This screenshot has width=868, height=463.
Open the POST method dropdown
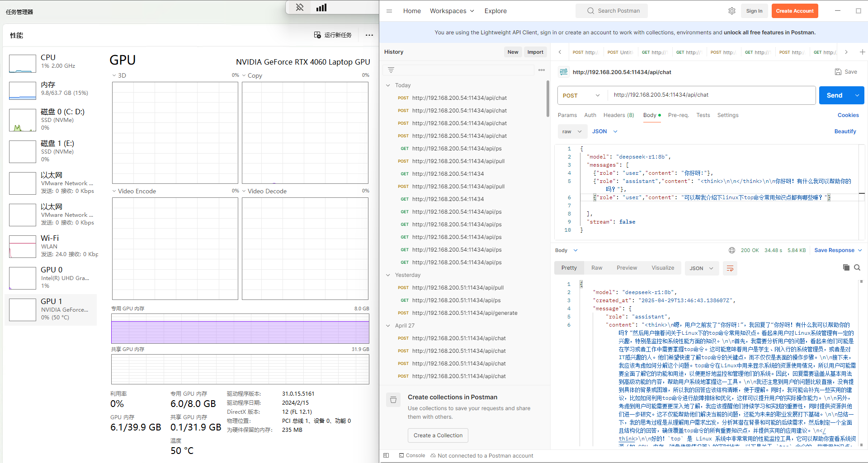[581, 95]
